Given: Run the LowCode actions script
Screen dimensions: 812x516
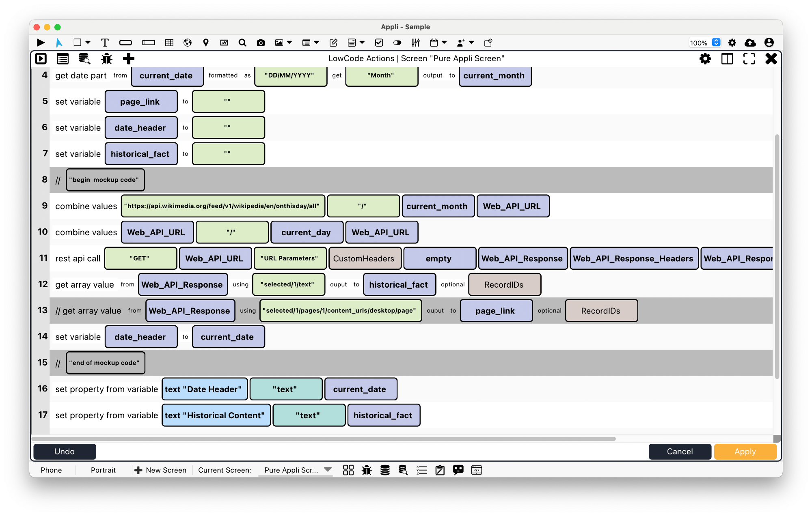Looking at the screenshot, I should pyautogui.click(x=41, y=59).
